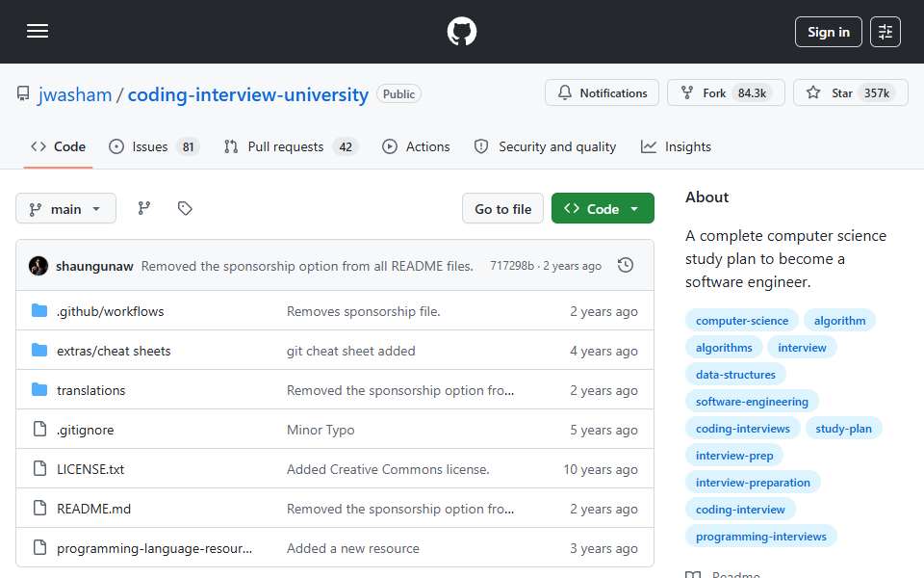
Task: Click the LICENSE.txt file icon
Action: tap(39, 469)
